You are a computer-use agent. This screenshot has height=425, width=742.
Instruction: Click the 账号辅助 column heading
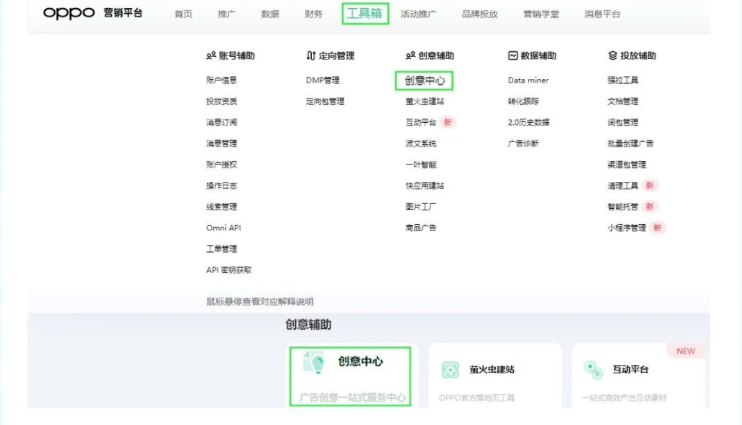pyautogui.click(x=236, y=56)
